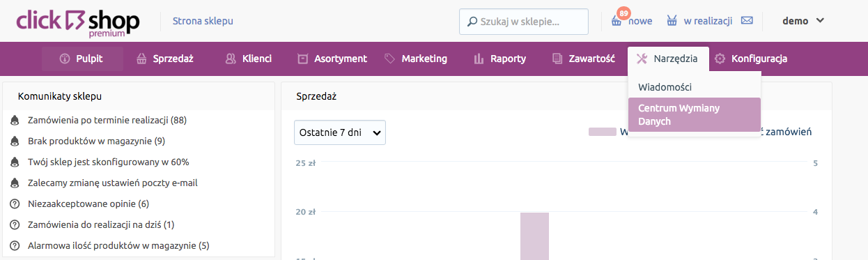Click the wrench icon on Narzędzia tab
868x260 pixels.
click(642, 59)
